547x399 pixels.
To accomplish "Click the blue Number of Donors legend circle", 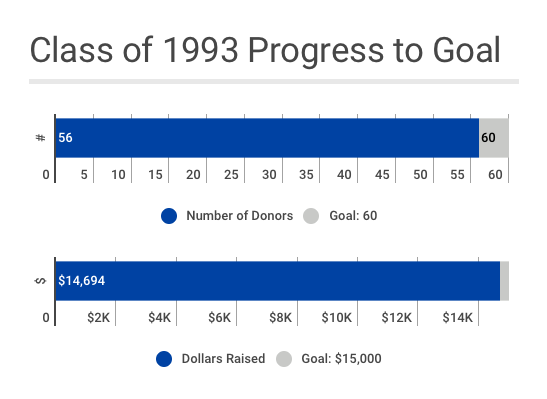I will click(x=169, y=216).
